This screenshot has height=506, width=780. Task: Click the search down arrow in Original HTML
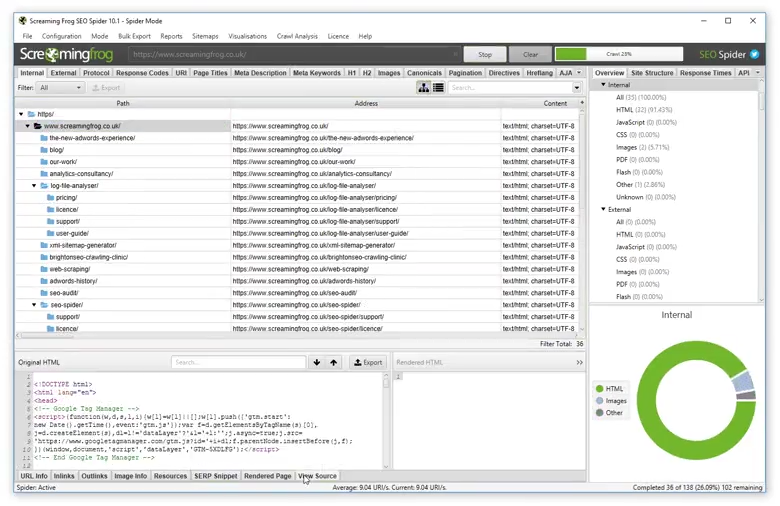pyautogui.click(x=317, y=362)
